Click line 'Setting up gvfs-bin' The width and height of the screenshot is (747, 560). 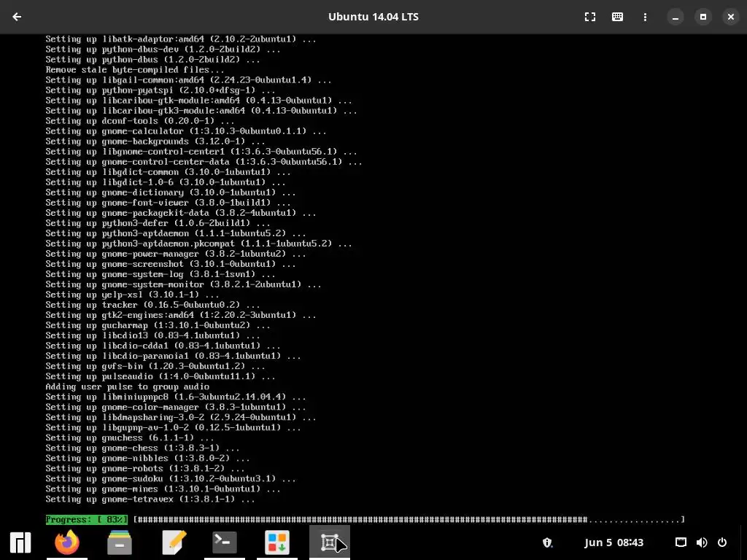click(x=155, y=366)
